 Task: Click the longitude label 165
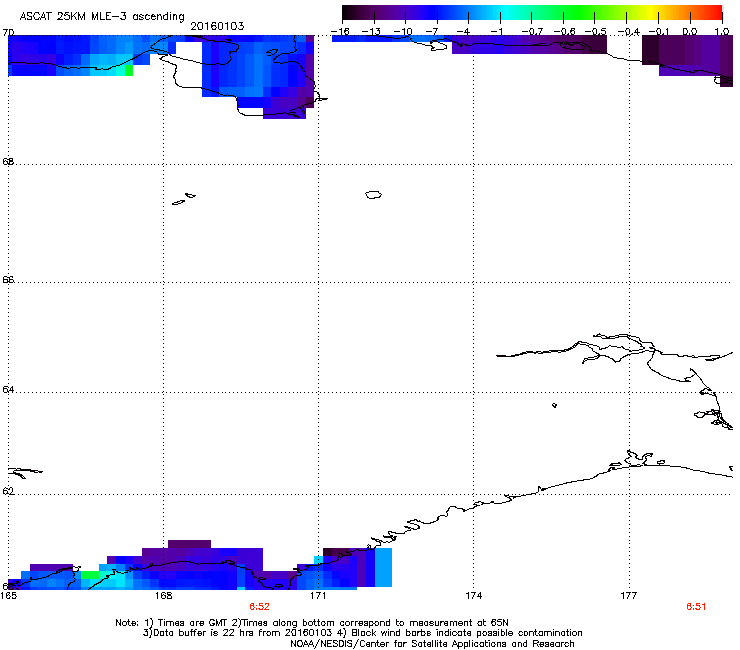tap(9, 596)
